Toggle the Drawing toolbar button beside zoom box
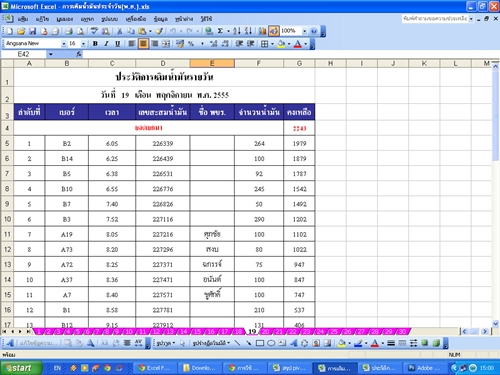Image resolution: width=500 pixels, height=375 pixels. tap(273, 31)
